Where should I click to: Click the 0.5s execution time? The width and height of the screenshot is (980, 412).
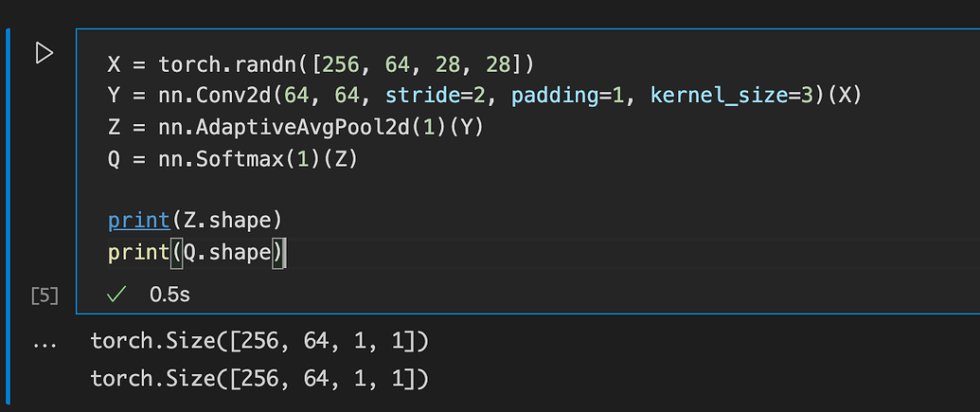point(170,295)
